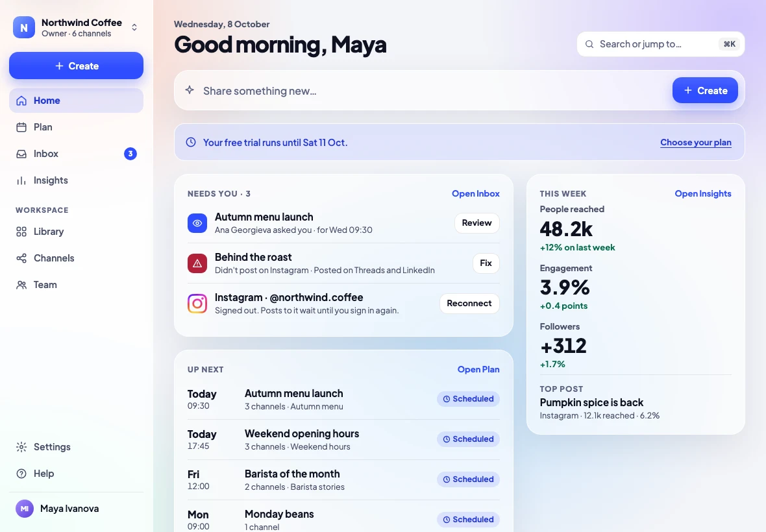Click the Scheduled badge for Barista of the month
Screen dimensions: 766x532
[x=468, y=479]
